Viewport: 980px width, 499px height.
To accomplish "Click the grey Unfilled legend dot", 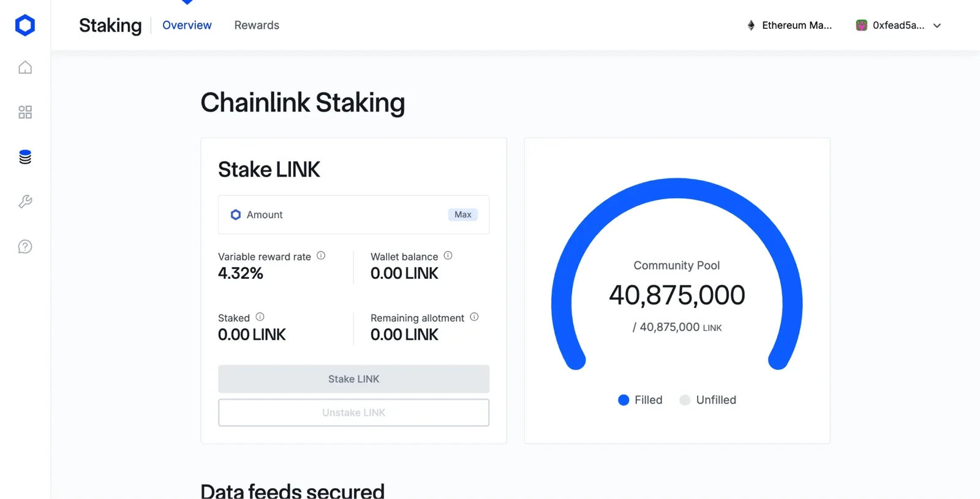I will pos(685,400).
